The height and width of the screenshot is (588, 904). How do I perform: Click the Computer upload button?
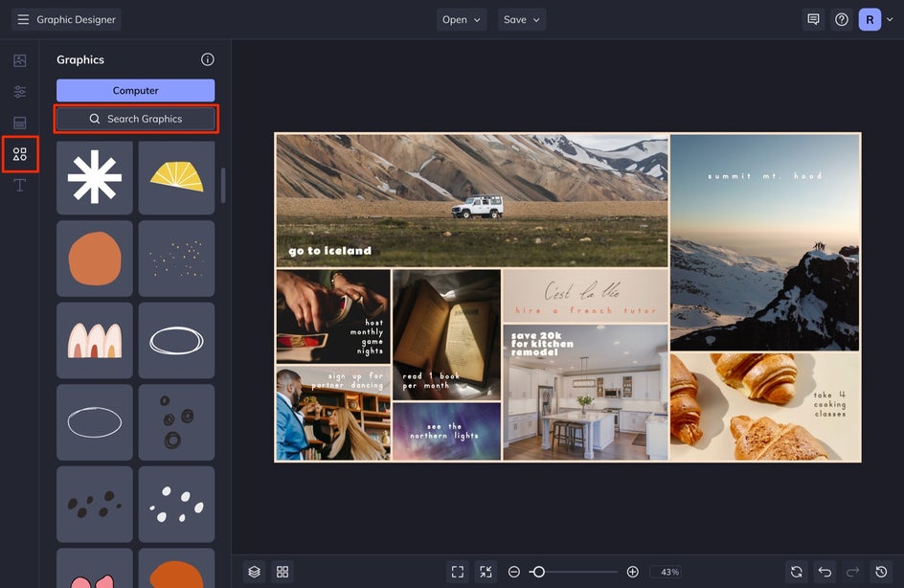(135, 91)
